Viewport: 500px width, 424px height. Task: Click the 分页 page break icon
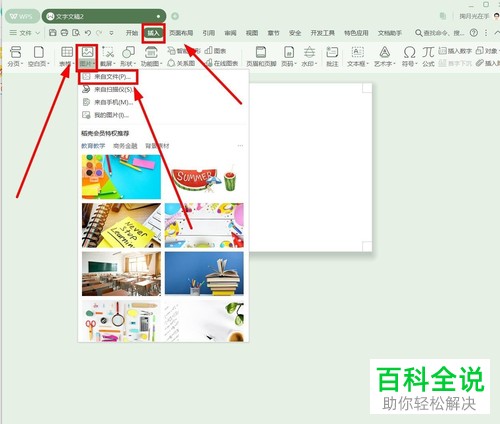(15, 52)
